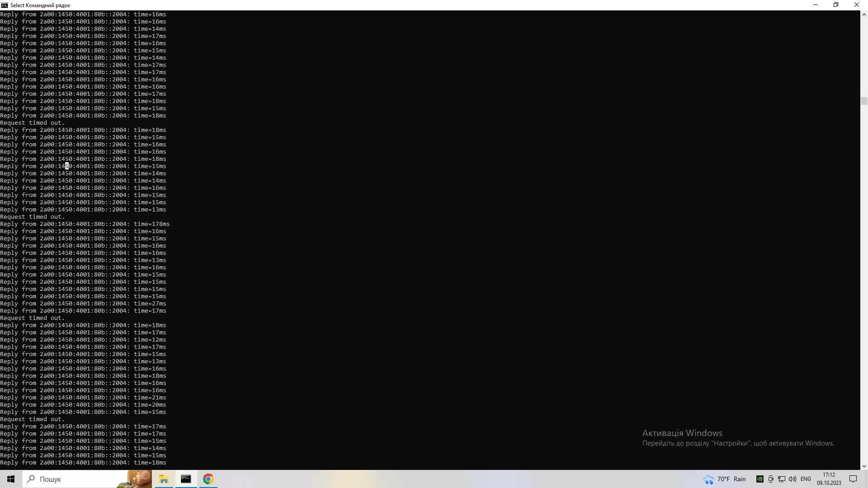The image size is (868, 488).
Task: Restore down the Command Prompt window
Action: 836,5
